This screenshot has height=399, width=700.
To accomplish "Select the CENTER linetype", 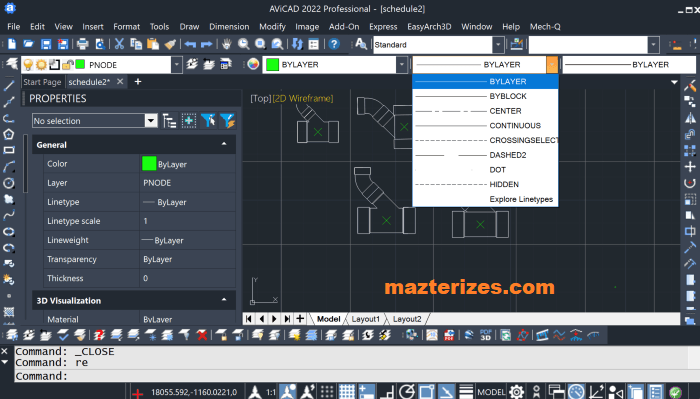I will [x=485, y=111].
